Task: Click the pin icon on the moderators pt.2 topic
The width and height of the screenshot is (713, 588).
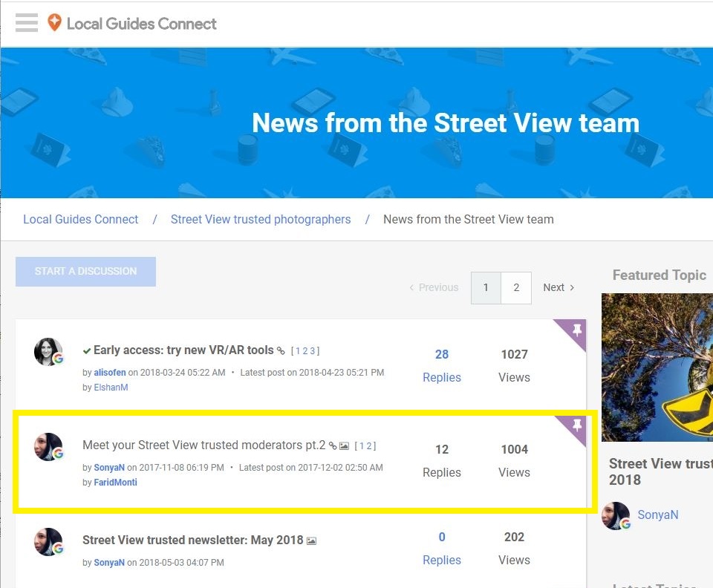Action: click(577, 425)
